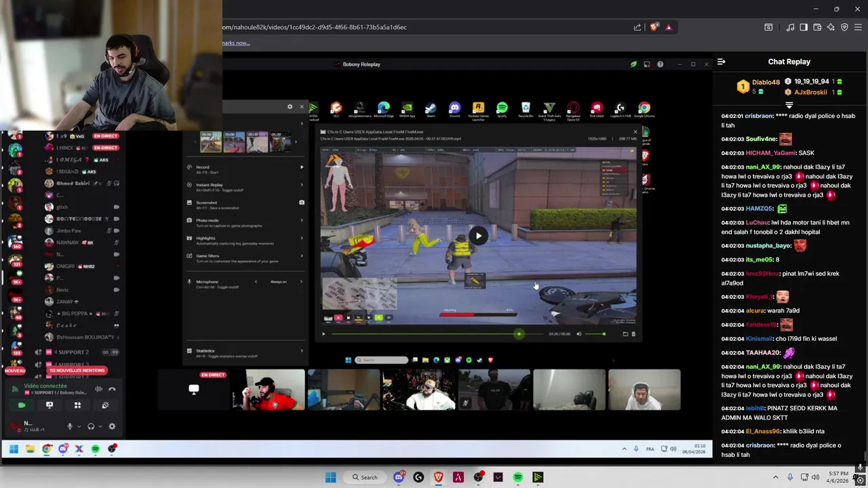The image size is (868, 488).
Task: Select the first highlighted gallery thumbnail
Action: [211, 142]
